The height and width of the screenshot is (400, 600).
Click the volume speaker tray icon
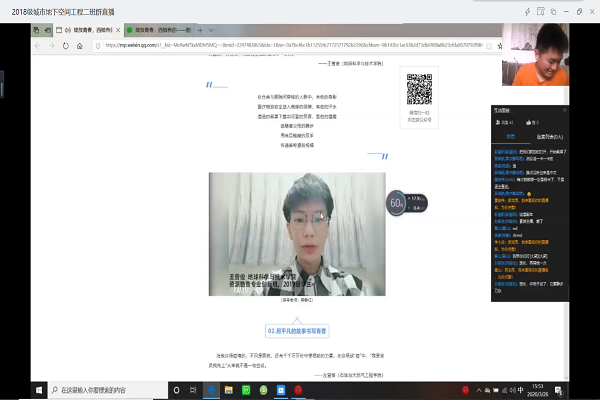(x=512, y=390)
